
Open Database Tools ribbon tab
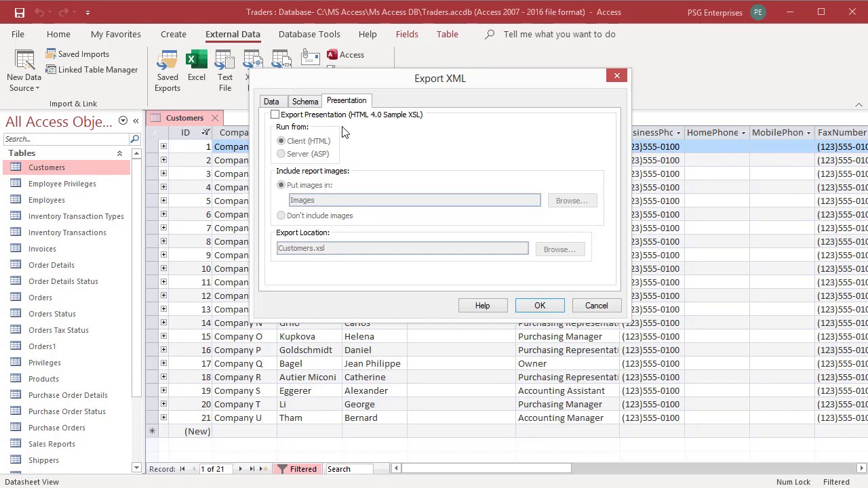pyautogui.click(x=309, y=34)
